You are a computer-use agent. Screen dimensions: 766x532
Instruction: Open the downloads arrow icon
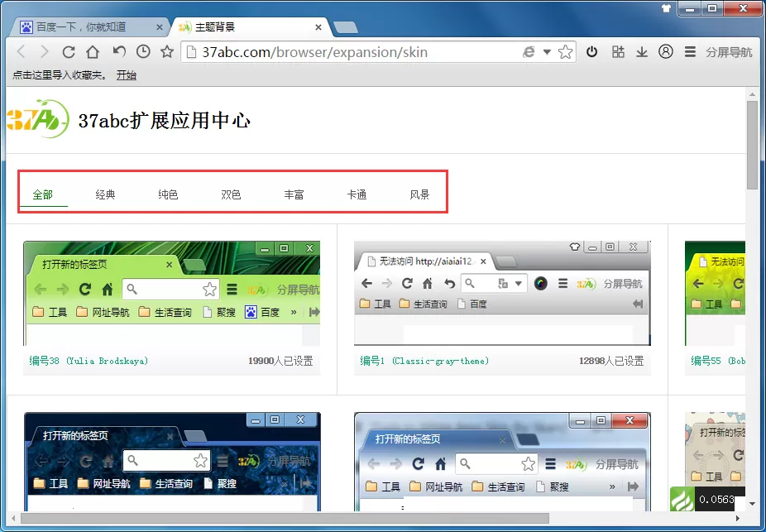click(641, 52)
